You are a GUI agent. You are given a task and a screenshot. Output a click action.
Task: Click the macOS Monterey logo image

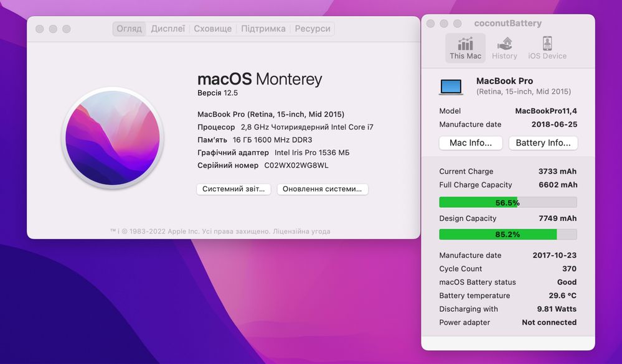(x=113, y=138)
